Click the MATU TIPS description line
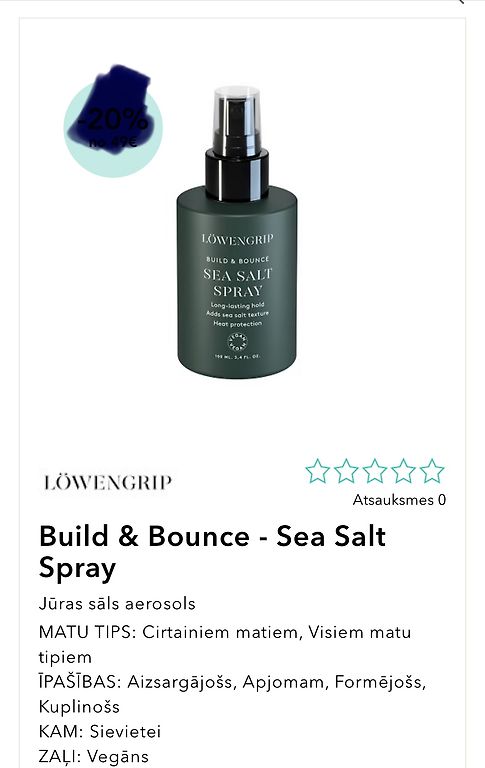485x768 pixels. (x=225, y=645)
